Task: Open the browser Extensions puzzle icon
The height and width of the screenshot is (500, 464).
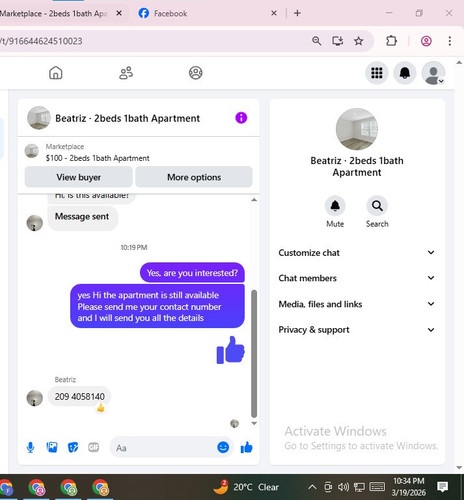Action: pyautogui.click(x=391, y=41)
